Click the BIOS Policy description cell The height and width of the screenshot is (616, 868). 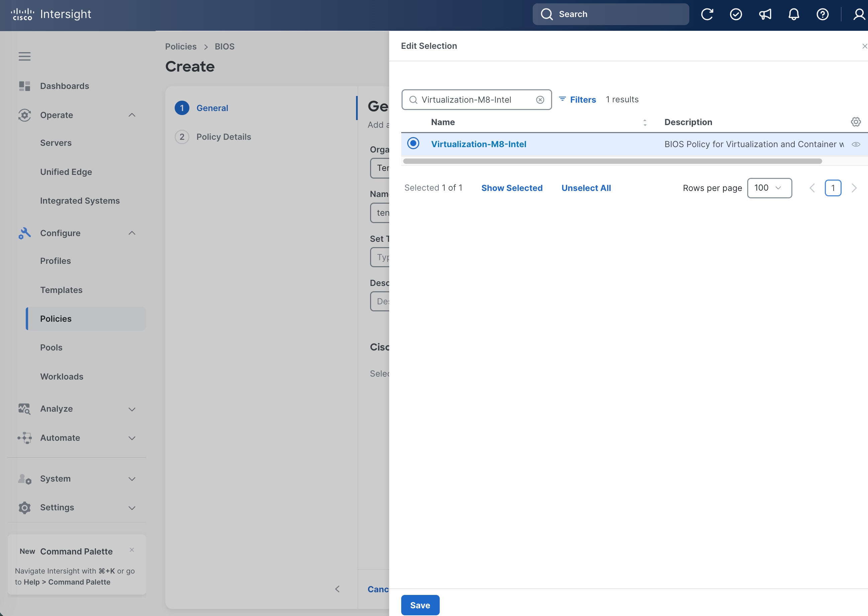point(754,144)
